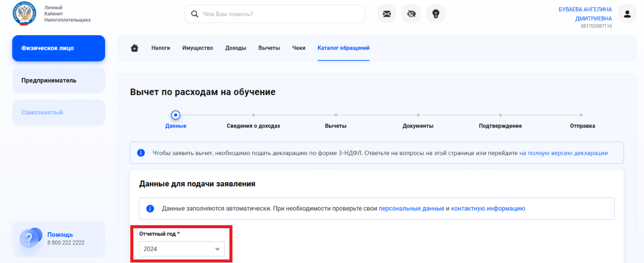Image resolution: width=644 pixels, height=263 pixels.
Task: Click the tax service logo emblem
Action: pyautogui.click(x=24, y=14)
